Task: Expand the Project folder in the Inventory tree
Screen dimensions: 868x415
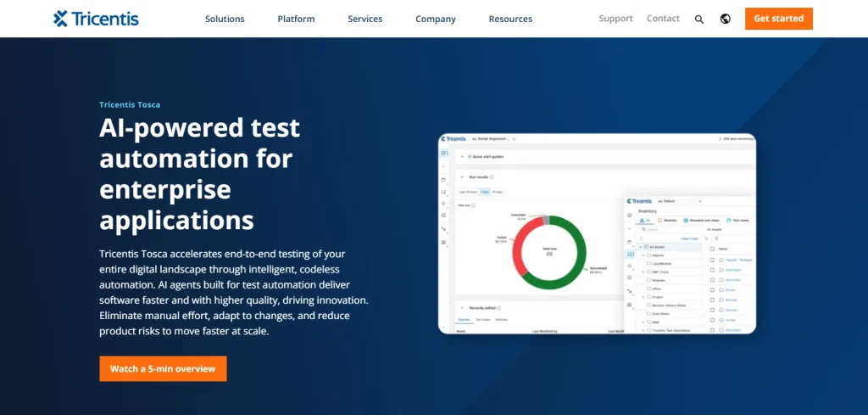Action: [643, 297]
